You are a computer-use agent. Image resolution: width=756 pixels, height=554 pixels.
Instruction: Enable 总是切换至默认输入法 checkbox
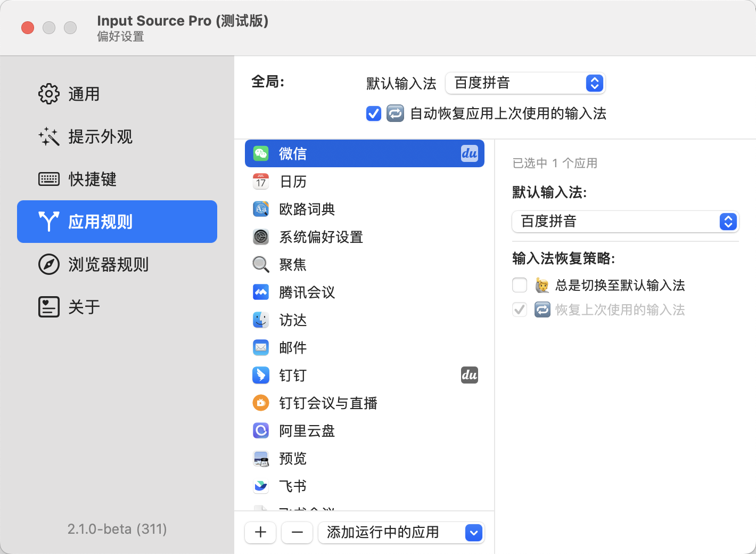520,285
